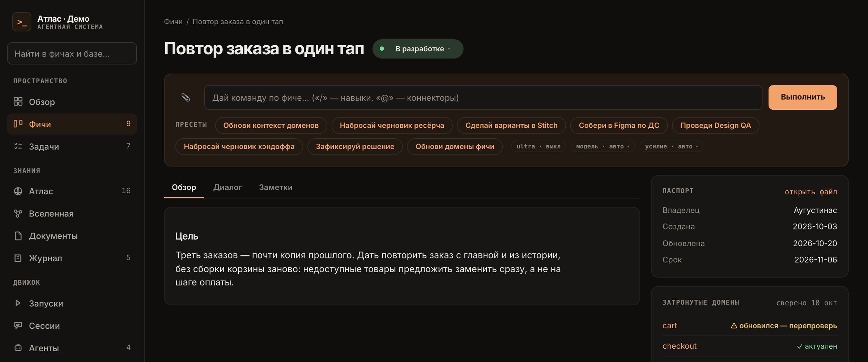Image resolution: width=868 pixels, height=362 pixels.
Task: Click the Агенты robot icon
Action: coord(18,348)
